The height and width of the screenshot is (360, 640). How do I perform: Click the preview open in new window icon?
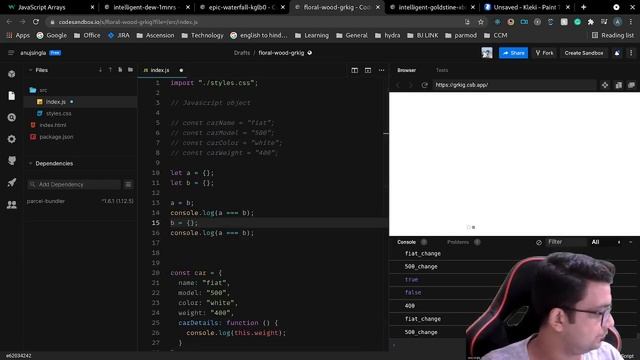631,85
